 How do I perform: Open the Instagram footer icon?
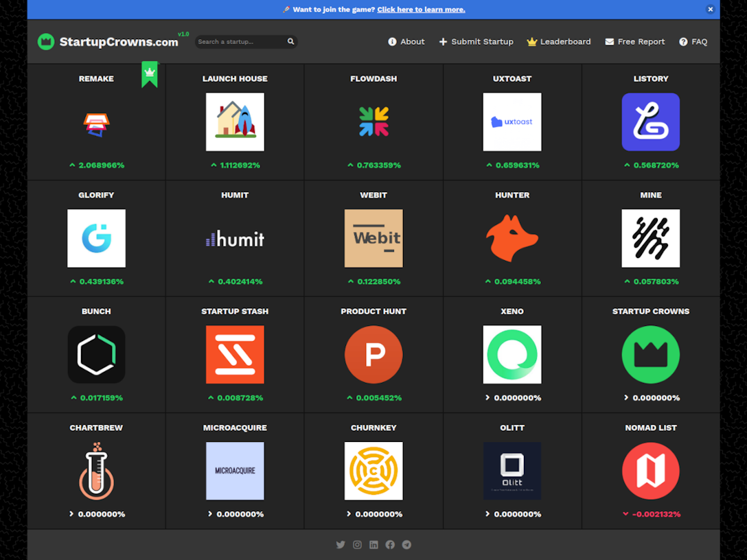pyautogui.click(x=357, y=545)
